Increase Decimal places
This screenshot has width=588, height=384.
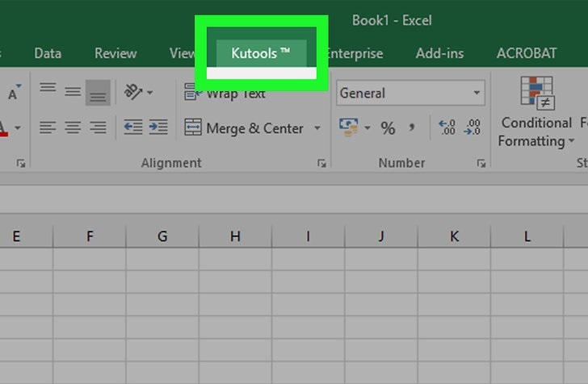pyautogui.click(x=447, y=127)
